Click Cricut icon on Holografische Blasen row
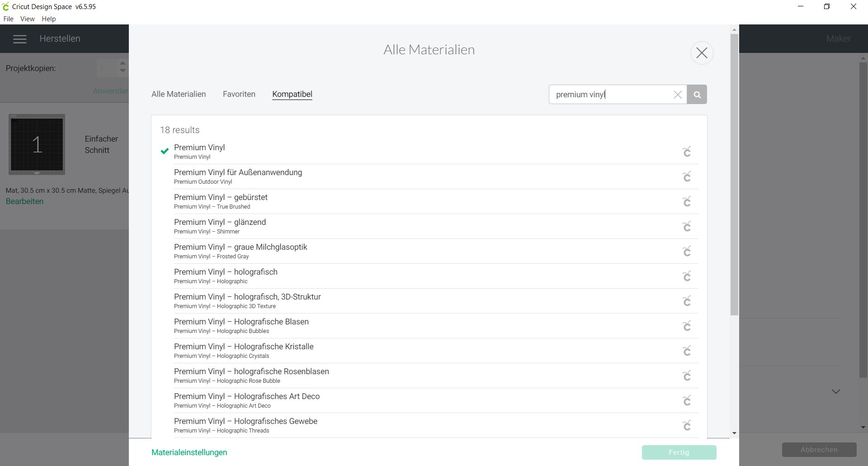Viewport: 868px width, 466px height. coord(687,326)
